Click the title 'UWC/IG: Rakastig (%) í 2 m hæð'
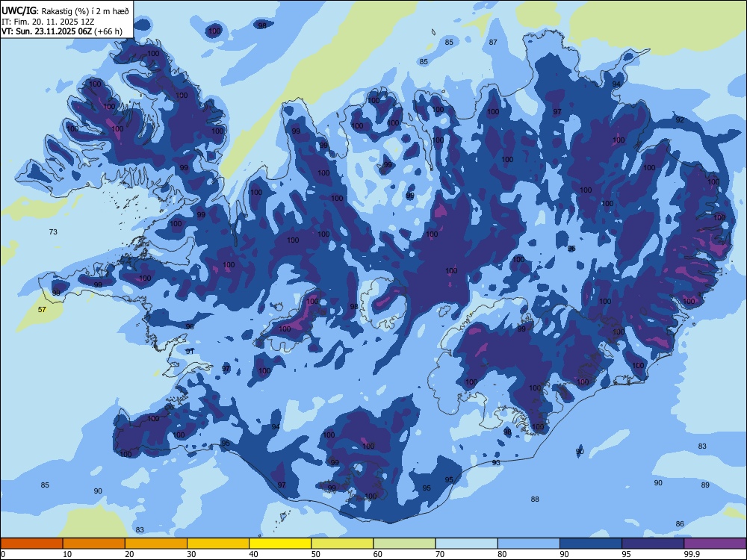Image resolution: width=747 pixels, height=560 pixels. coord(65,11)
